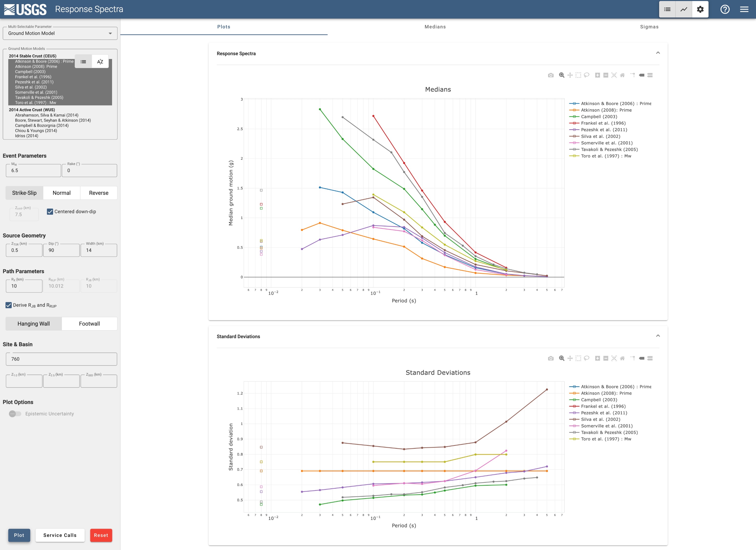Click the red Reset button

tap(101, 535)
